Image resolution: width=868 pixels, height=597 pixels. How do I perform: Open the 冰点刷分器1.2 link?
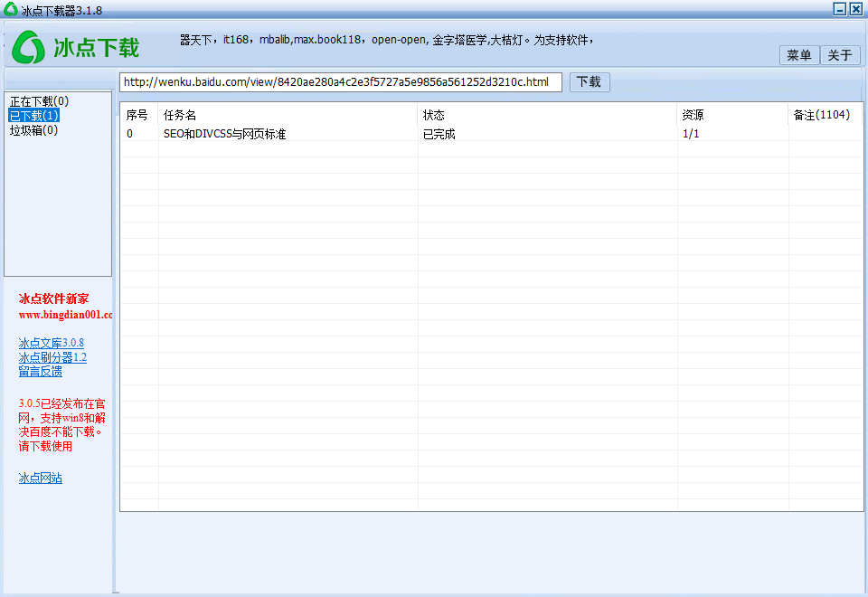pos(52,356)
